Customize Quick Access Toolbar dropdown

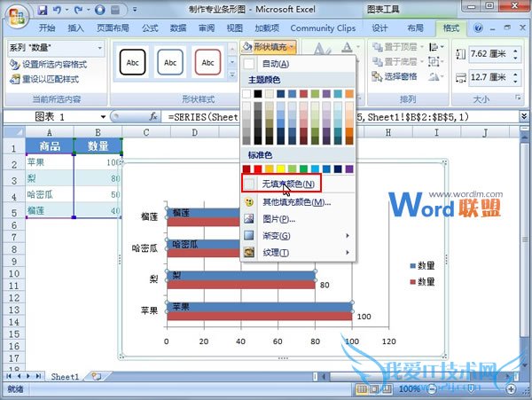(x=135, y=10)
